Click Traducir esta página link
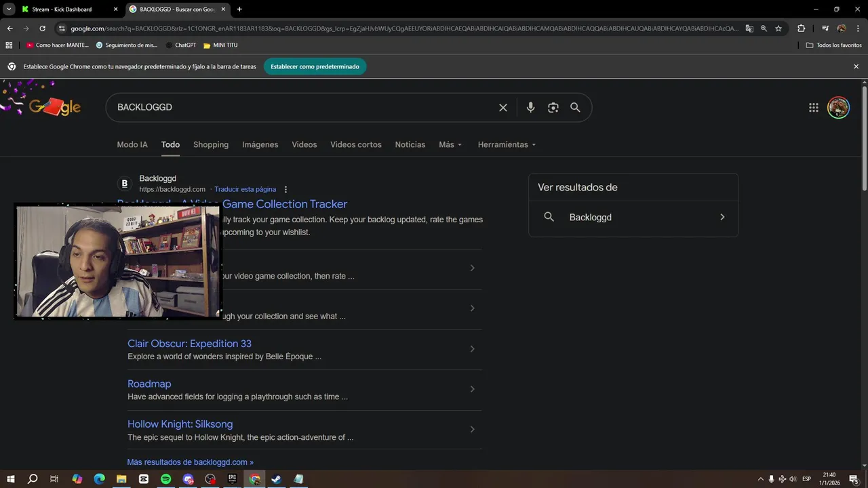868x488 pixels. (245, 189)
